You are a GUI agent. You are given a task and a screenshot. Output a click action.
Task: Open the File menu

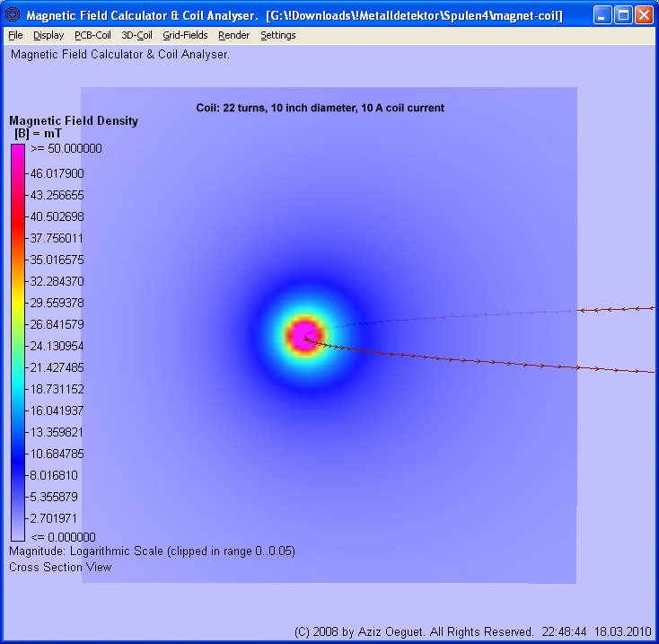click(x=15, y=35)
